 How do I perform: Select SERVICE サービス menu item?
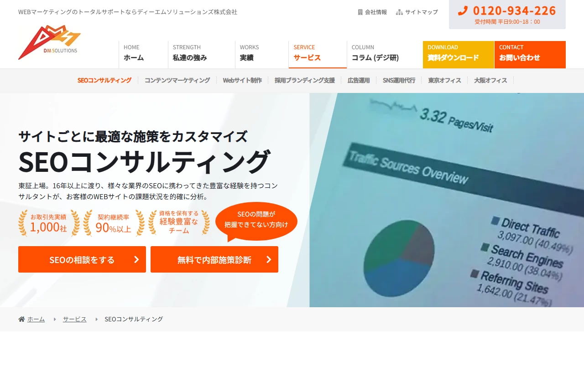click(x=318, y=55)
